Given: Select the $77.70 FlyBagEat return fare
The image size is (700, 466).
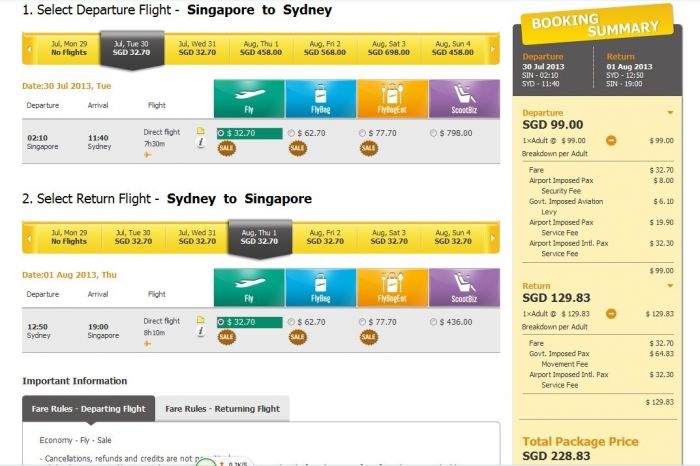Looking at the screenshot, I should [362, 322].
